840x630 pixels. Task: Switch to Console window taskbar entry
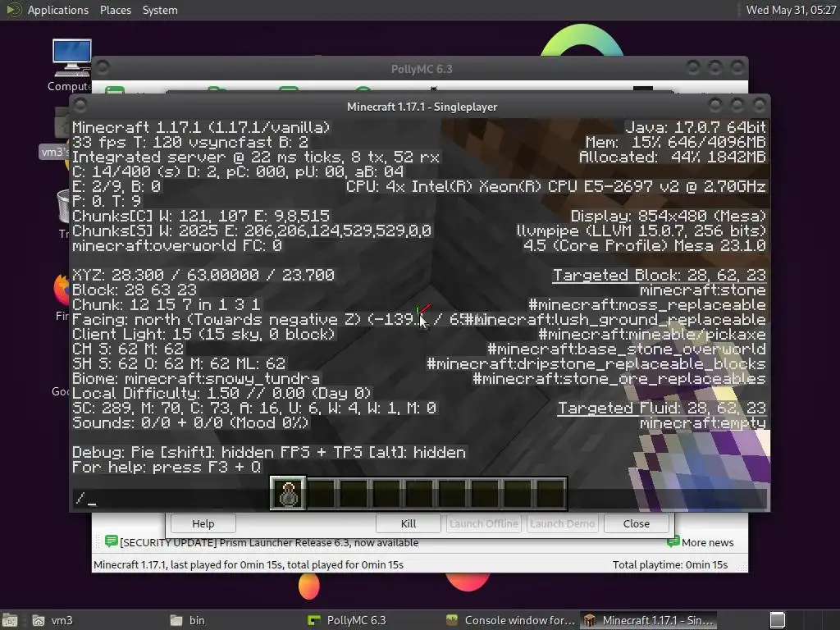click(x=510, y=620)
